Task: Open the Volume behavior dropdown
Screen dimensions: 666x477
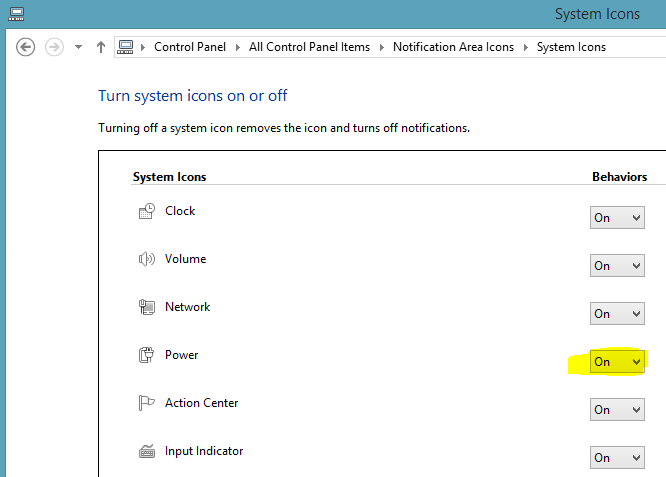Action: (x=617, y=265)
